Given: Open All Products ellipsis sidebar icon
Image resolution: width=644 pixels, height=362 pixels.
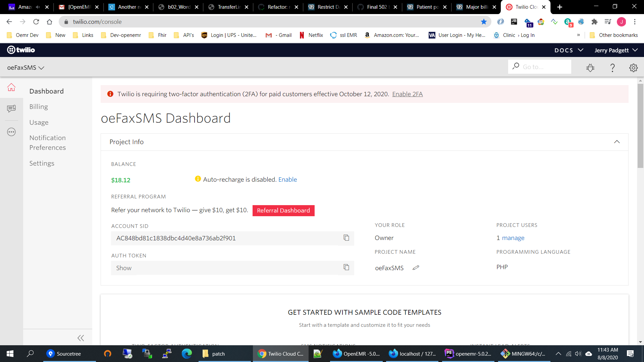Looking at the screenshot, I should (11, 132).
